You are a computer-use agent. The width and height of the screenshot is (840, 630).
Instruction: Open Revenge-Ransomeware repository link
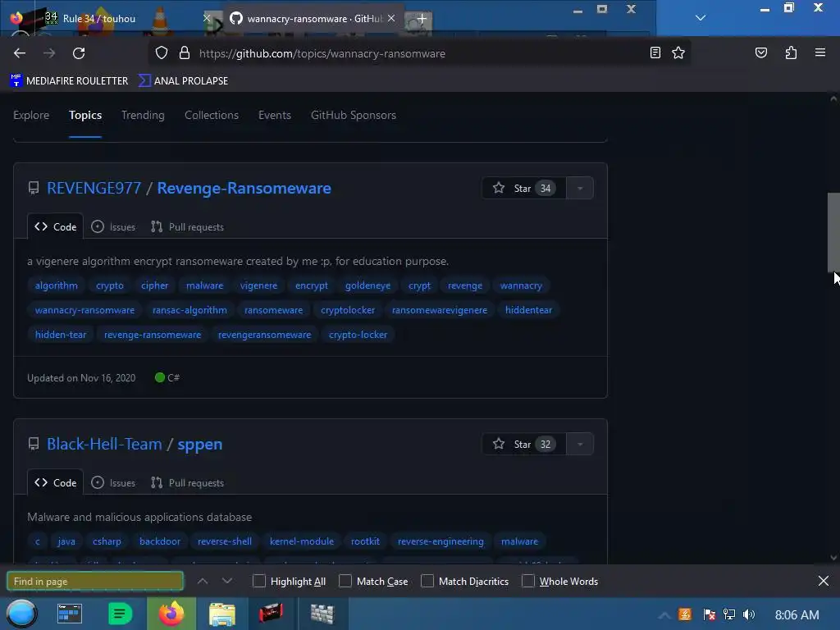(x=244, y=188)
